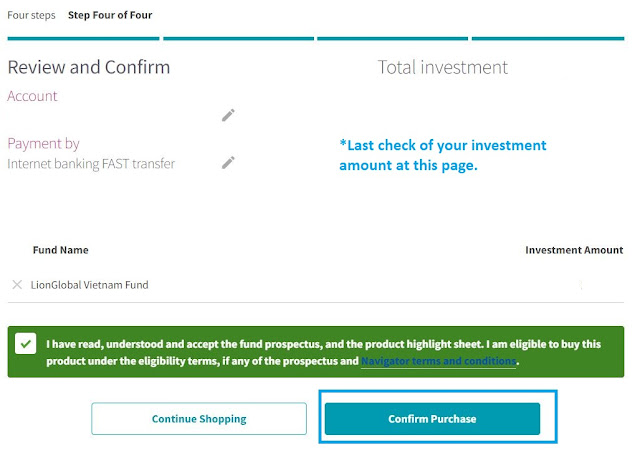Click the Confirm Purchase button
Screen dimensions: 640x450
(432, 418)
